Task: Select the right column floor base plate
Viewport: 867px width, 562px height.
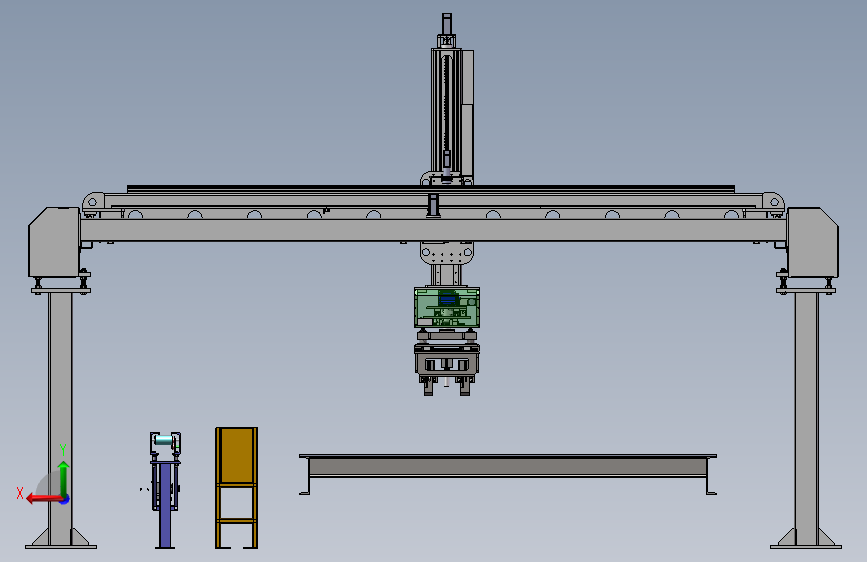Action: click(x=806, y=547)
